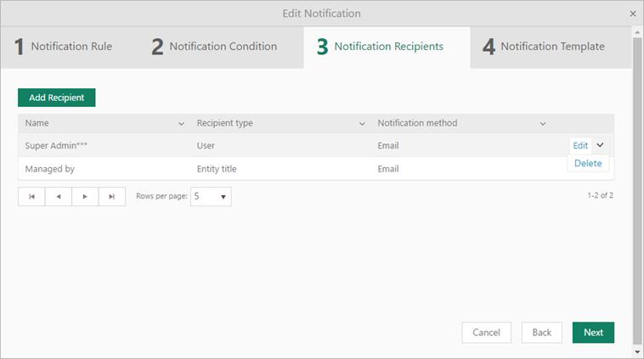Edit the Super Admin recipient
The image size is (644, 359).
tap(580, 145)
